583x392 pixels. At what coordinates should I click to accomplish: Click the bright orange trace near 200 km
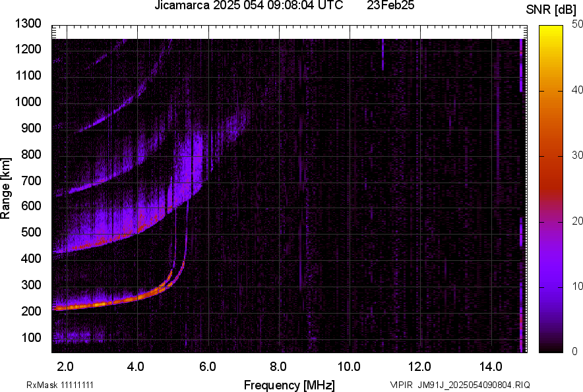click(x=99, y=306)
